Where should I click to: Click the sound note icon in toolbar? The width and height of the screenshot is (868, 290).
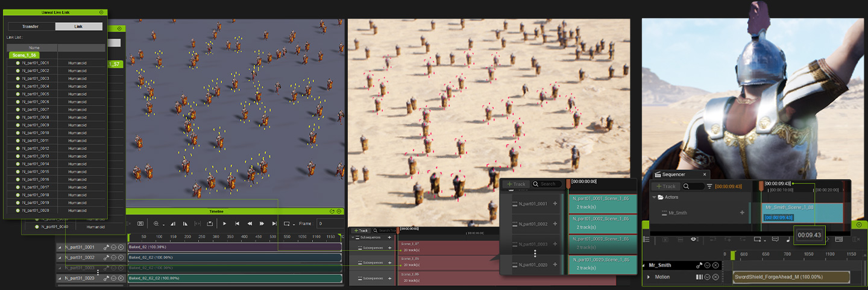[x=788, y=239]
